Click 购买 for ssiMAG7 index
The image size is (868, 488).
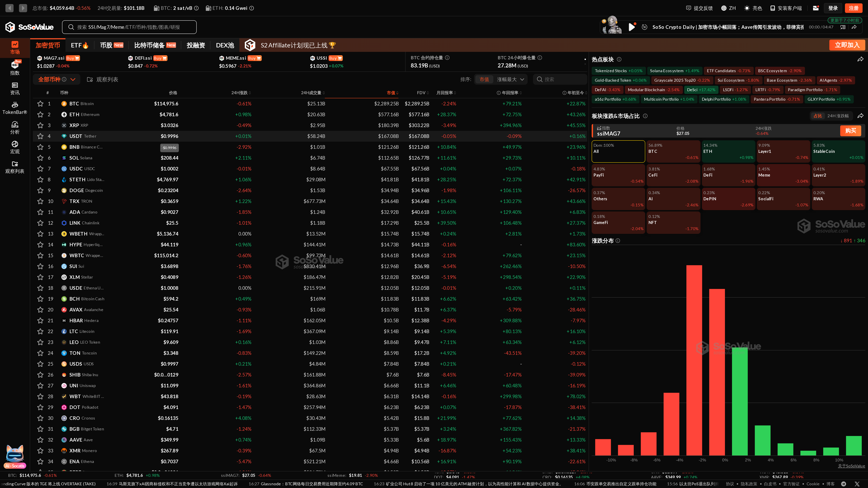click(851, 131)
